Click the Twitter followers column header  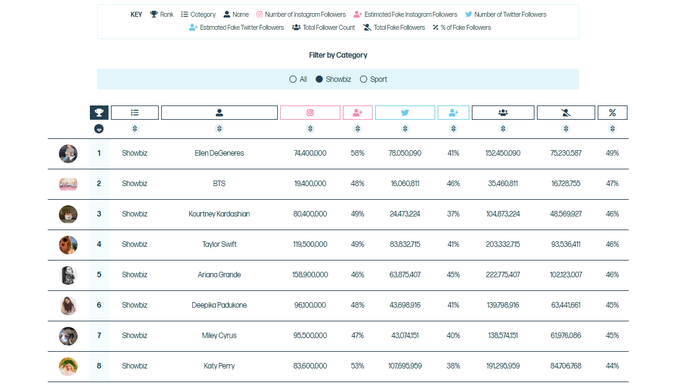click(x=405, y=113)
